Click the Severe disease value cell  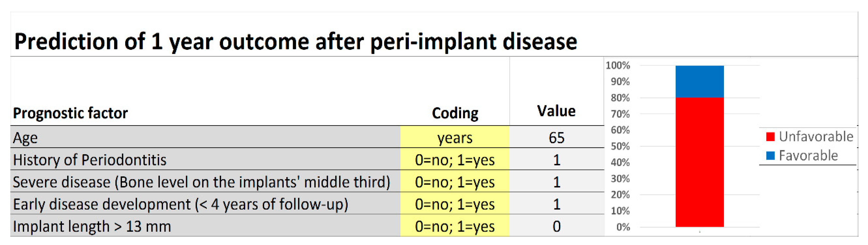(556, 182)
